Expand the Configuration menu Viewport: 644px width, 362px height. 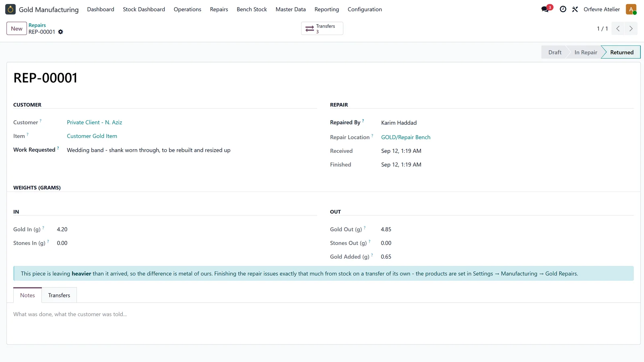(365, 9)
